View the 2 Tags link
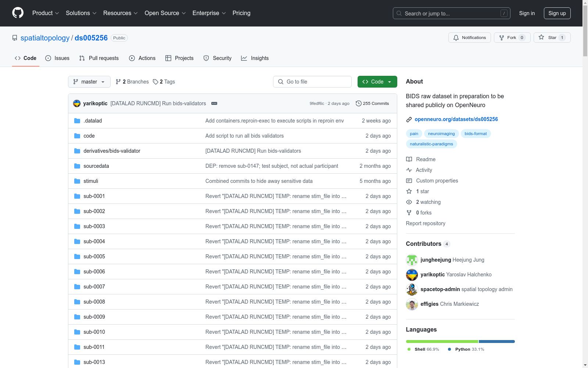 (164, 82)
